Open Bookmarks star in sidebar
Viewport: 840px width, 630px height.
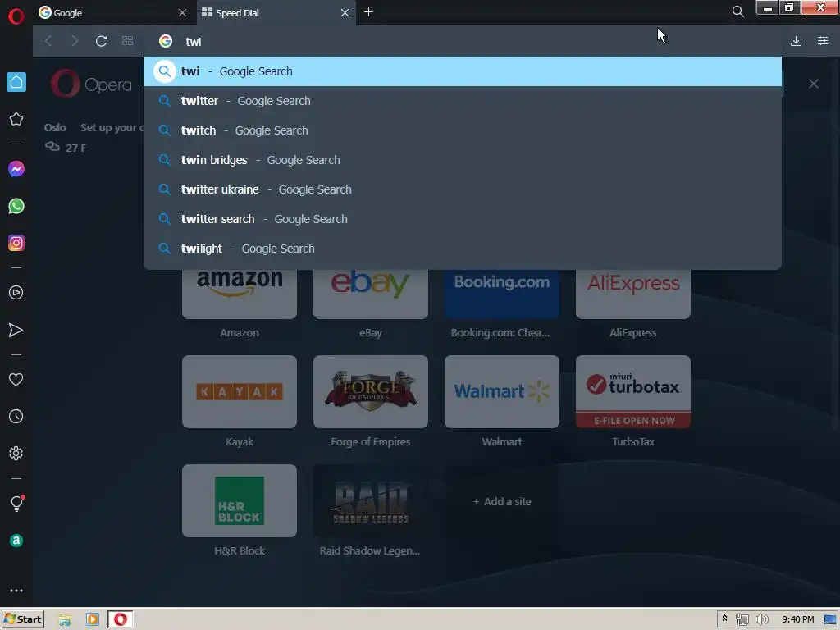[x=16, y=119]
